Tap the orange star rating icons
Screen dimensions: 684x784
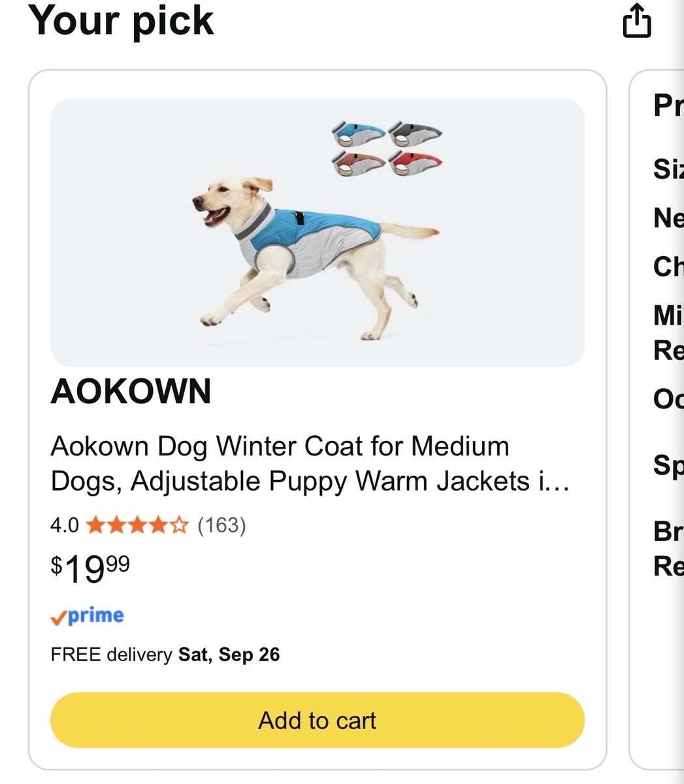(x=137, y=525)
